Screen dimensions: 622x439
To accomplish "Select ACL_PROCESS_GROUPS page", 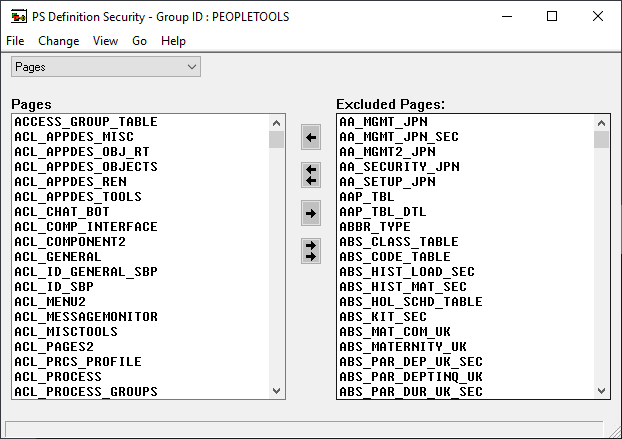I will coord(141,392).
